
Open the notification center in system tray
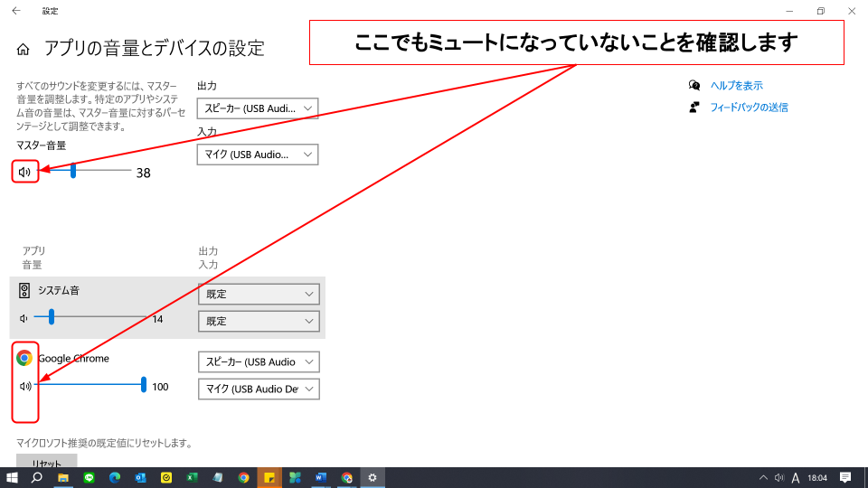pos(845,477)
